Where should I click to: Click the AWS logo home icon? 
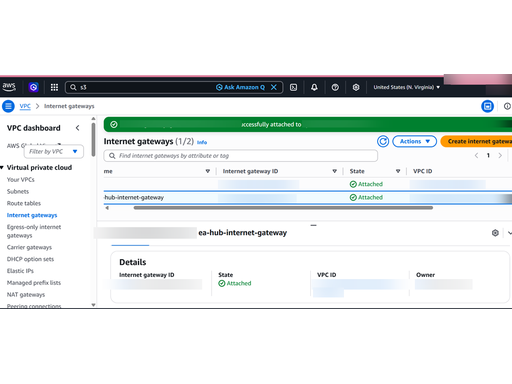pos(9,87)
